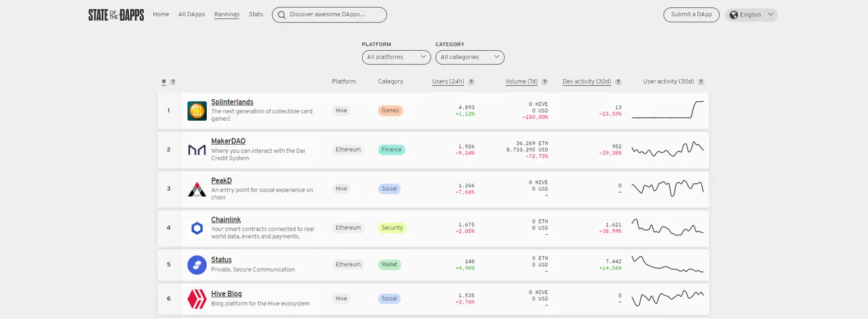Show help icon for Dev activity (30d)
Screen dimensions: 868x319
coord(618,82)
